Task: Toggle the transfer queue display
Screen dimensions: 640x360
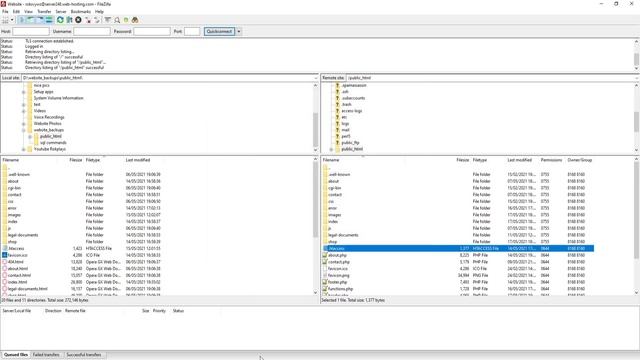Action: (x=49, y=20)
